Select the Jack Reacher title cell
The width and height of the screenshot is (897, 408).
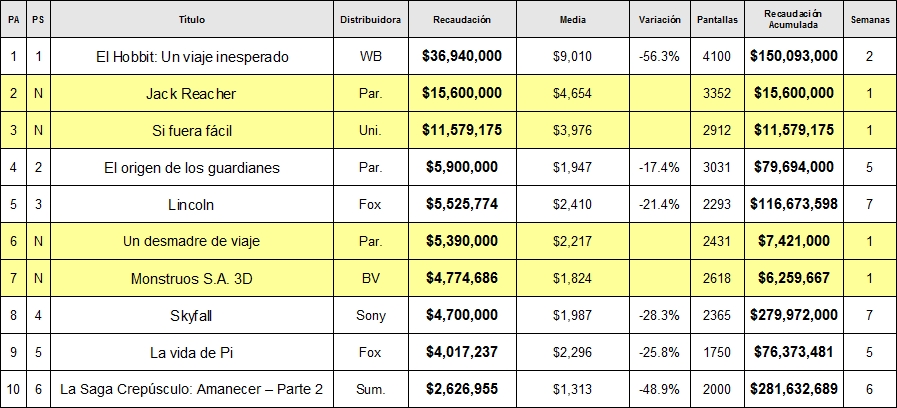pos(192,93)
